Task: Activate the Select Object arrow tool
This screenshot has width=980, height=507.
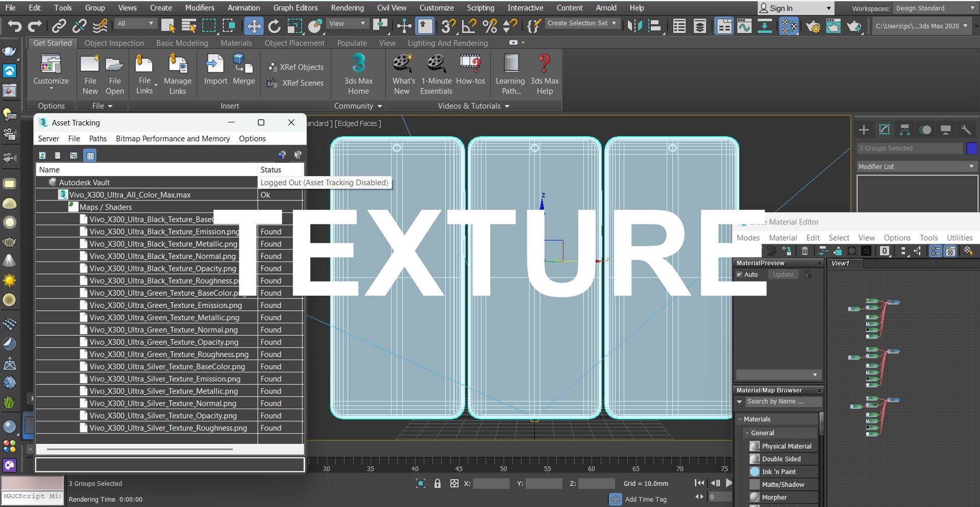Action: tap(167, 26)
